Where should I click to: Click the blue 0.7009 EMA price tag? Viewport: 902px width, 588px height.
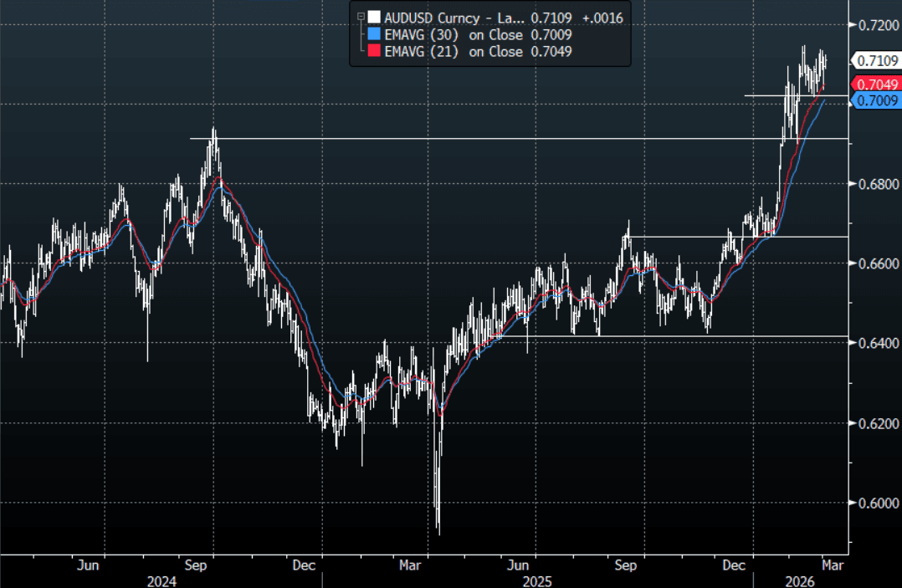click(875, 100)
